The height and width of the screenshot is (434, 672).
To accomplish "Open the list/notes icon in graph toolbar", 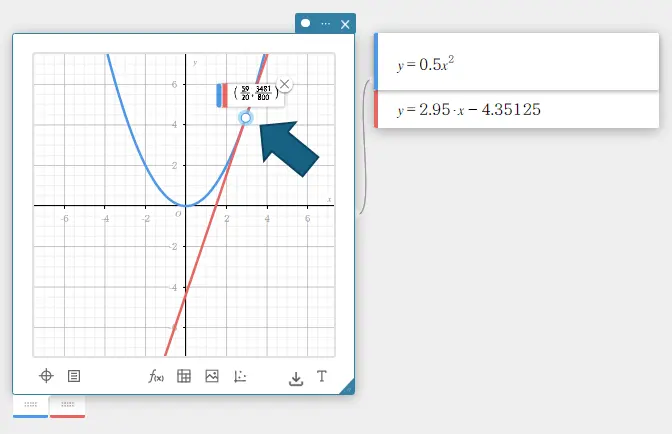I will 74,376.
